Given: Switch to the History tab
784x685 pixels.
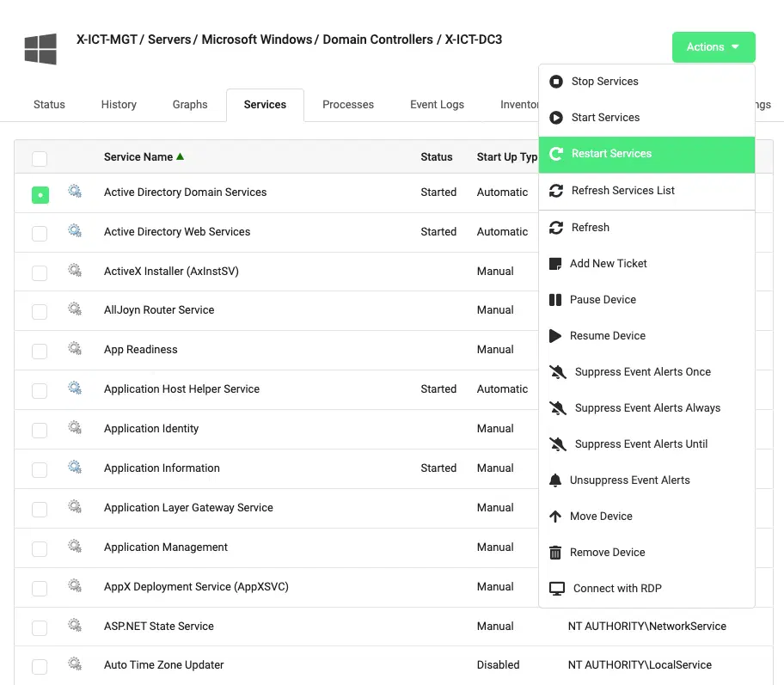Looking at the screenshot, I should pyautogui.click(x=119, y=105).
